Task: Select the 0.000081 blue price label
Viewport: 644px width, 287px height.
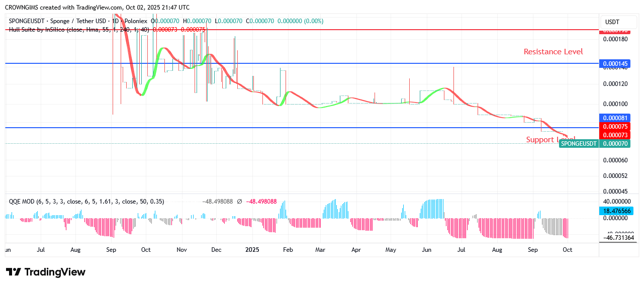Action: coord(615,118)
